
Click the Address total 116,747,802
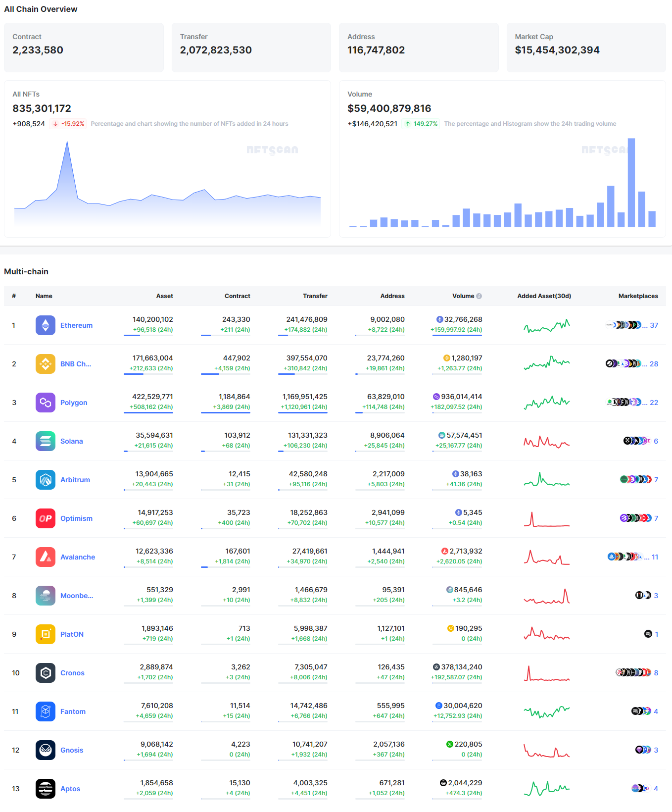coord(376,50)
